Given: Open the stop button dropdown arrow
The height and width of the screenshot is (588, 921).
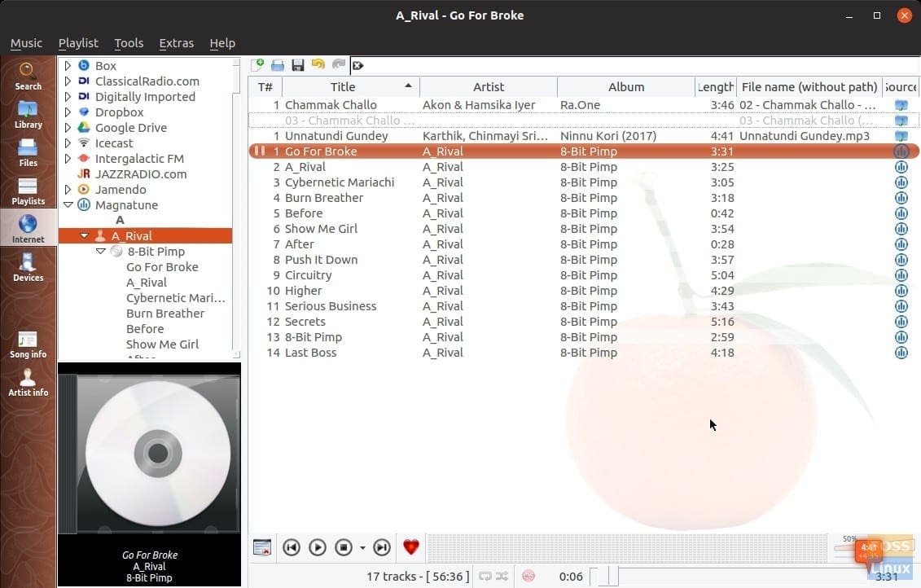Looking at the screenshot, I should [363, 546].
